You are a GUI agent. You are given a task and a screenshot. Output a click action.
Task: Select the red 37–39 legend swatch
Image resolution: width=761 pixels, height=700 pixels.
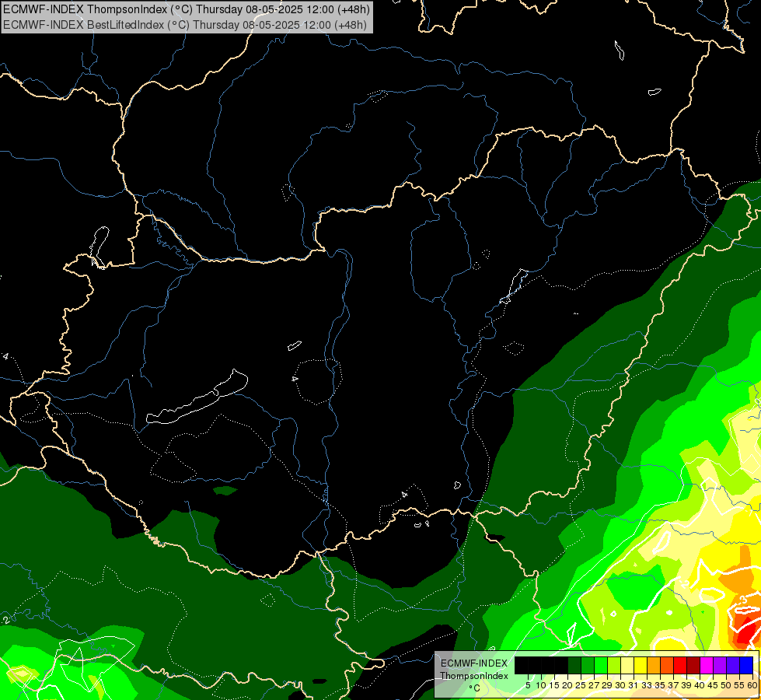coord(680,665)
